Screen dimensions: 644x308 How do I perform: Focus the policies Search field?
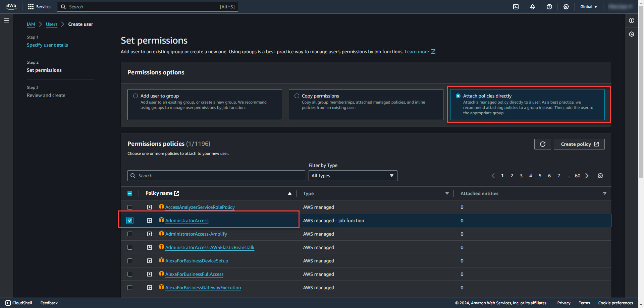coord(216,176)
